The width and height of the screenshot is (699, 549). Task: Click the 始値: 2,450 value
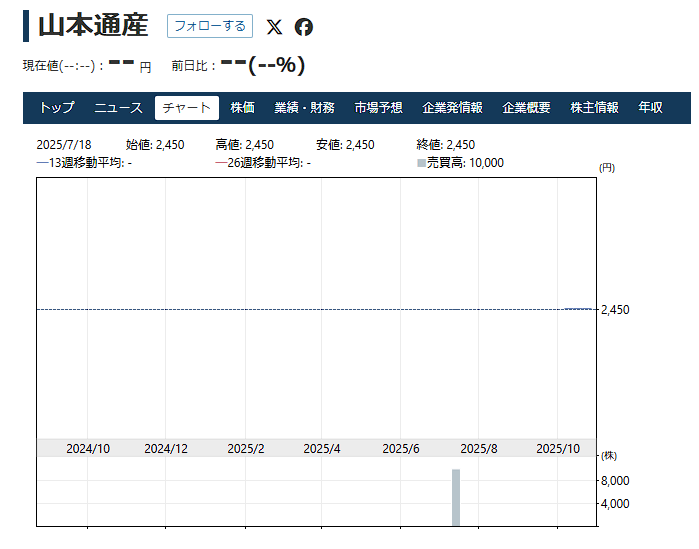tap(155, 144)
